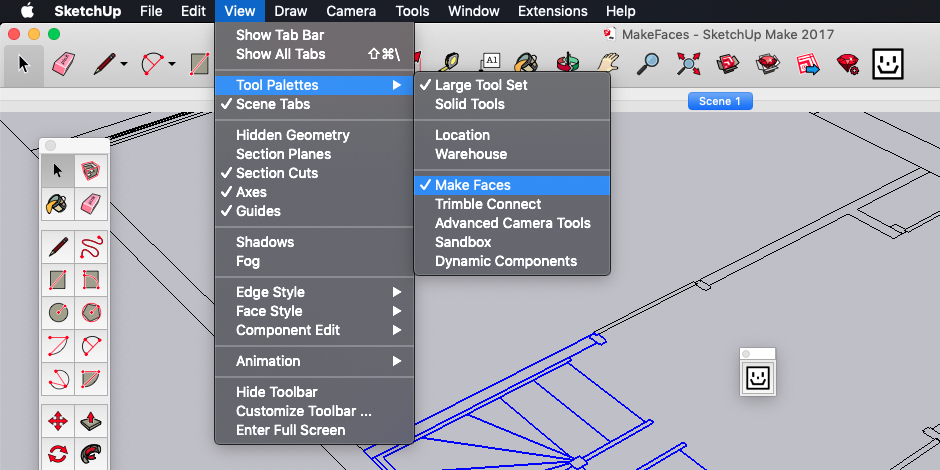This screenshot has height=470, width=940.
Task: Click Make Component tool in tool palette
Action: coord(91,171)
